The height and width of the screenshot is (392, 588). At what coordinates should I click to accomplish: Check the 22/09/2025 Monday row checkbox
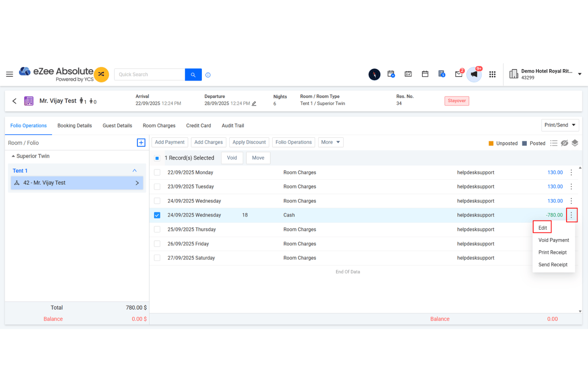pyautogui.click(x=157, y=172)
